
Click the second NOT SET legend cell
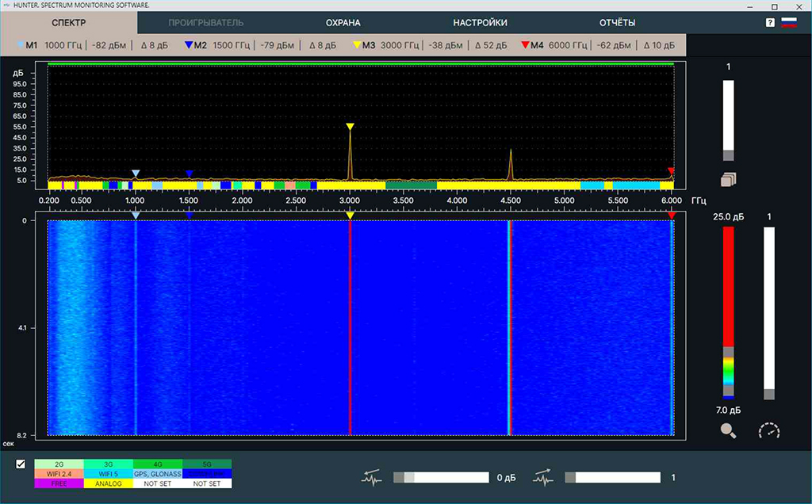(207, 483)
